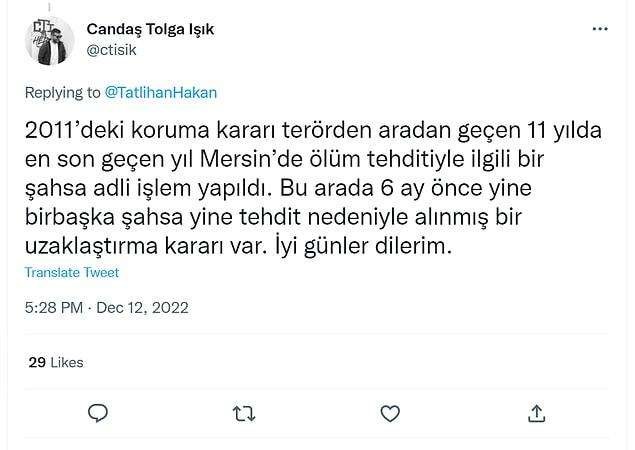Click Candaş Tolga Işık's profile avatar
The image size is (635, 450).
50,41
